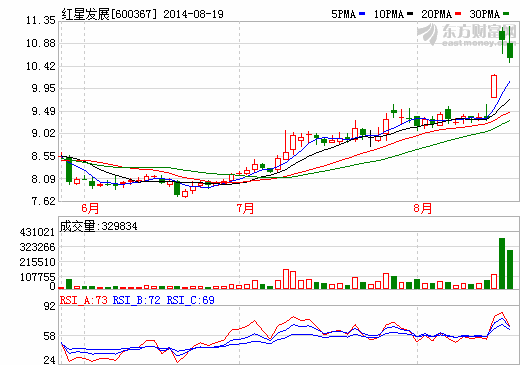The height and width of the screenshot is (365, 520).
Task: Click the 215510 volume axis label
Action: point(37,262)
